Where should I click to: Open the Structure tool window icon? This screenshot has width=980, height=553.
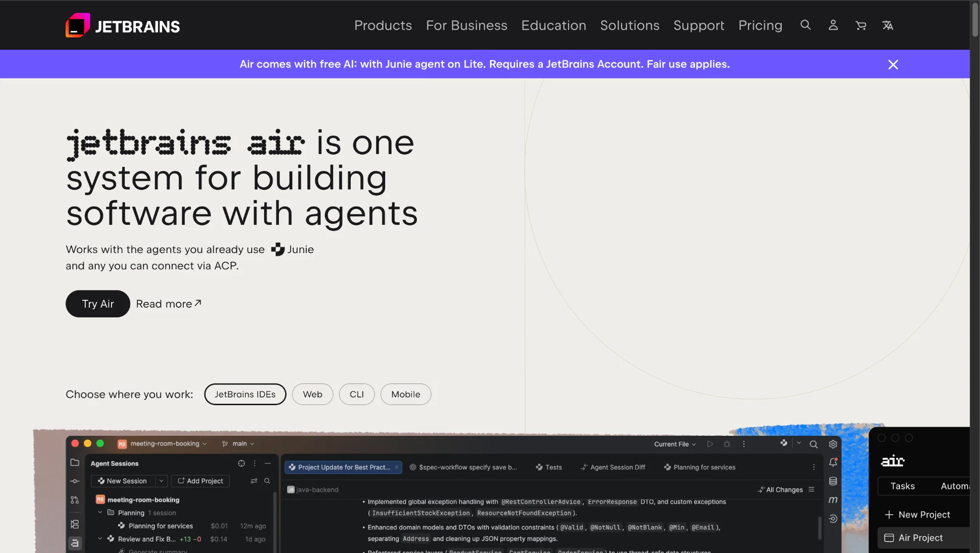[x=75, y=524]
